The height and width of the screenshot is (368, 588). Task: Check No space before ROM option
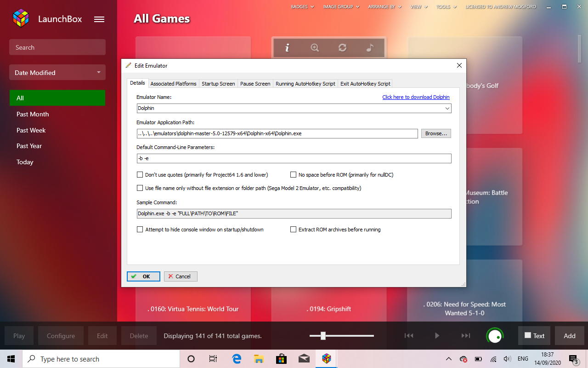coord(293,175)
